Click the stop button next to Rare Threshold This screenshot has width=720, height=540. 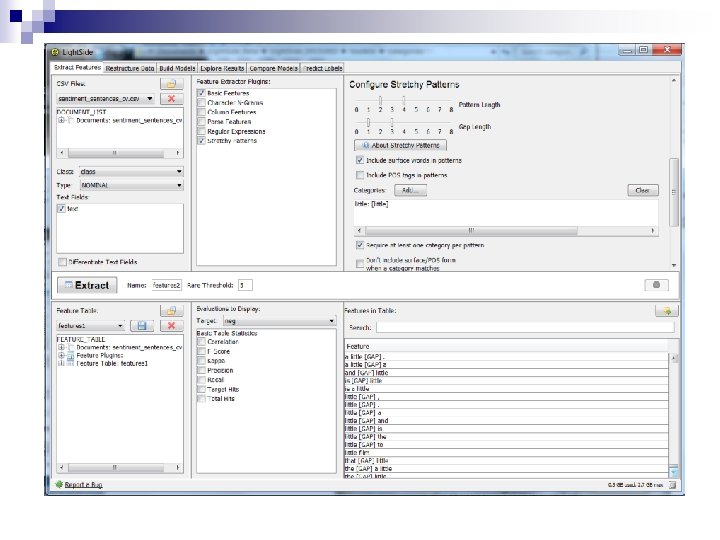coord(656,285)
